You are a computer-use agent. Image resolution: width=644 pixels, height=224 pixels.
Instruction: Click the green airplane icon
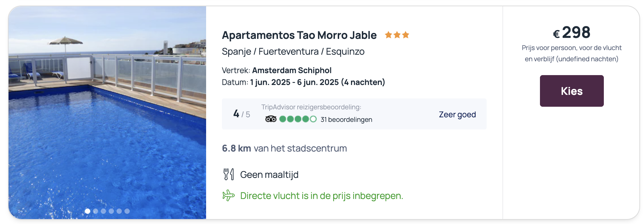pos(228,195)
